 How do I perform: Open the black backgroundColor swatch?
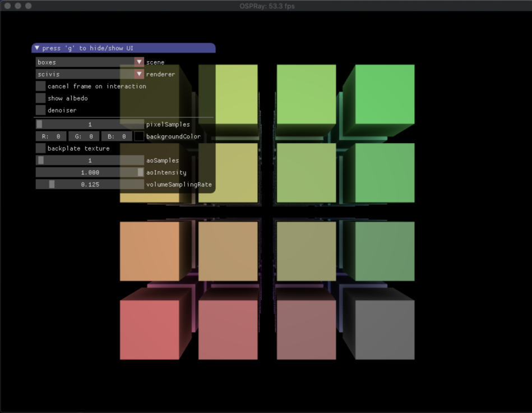pyautogui.click(x=139, y=136)
